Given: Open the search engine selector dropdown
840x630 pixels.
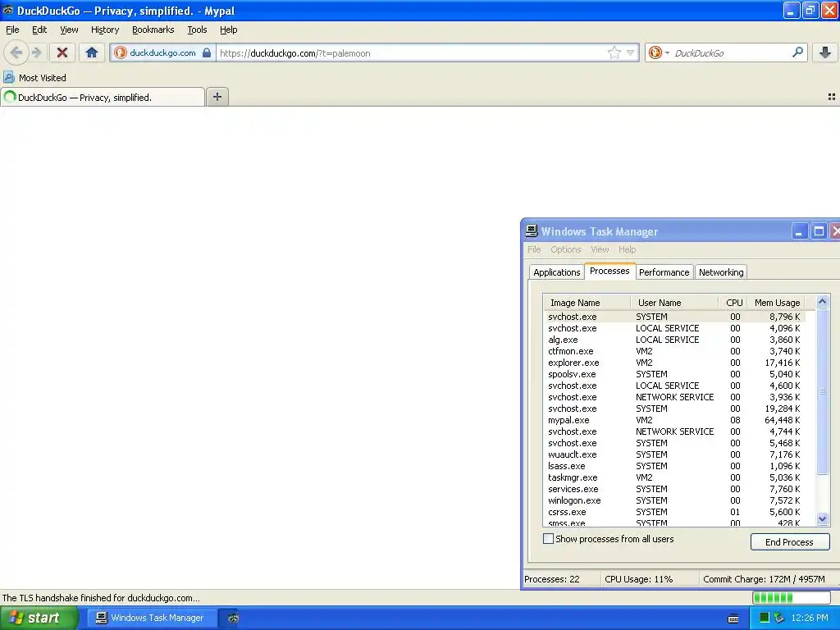Looking at the screenshot, I should 659,52.
